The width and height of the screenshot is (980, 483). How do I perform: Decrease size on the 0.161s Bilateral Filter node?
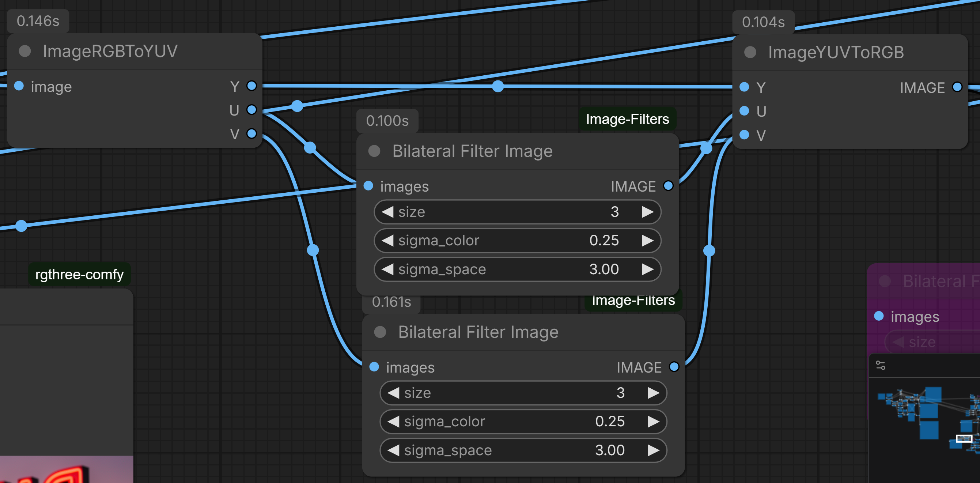click(x=393, y=392)
